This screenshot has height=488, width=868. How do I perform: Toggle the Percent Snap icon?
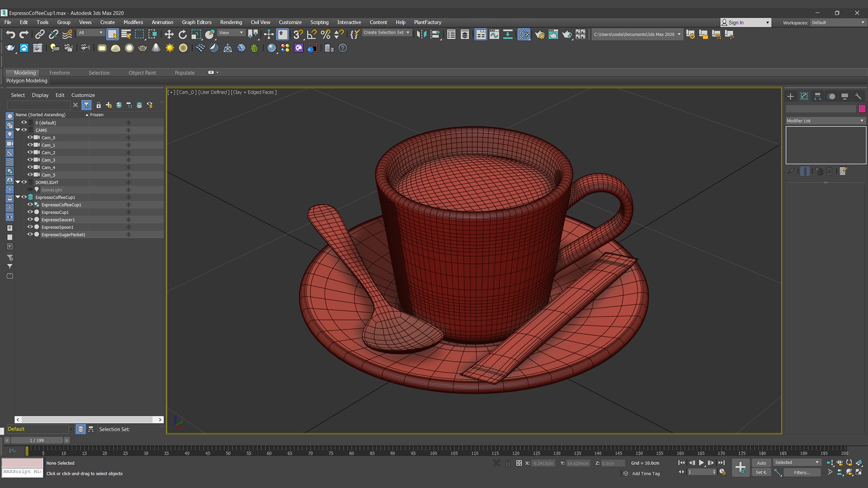[325, 34]
